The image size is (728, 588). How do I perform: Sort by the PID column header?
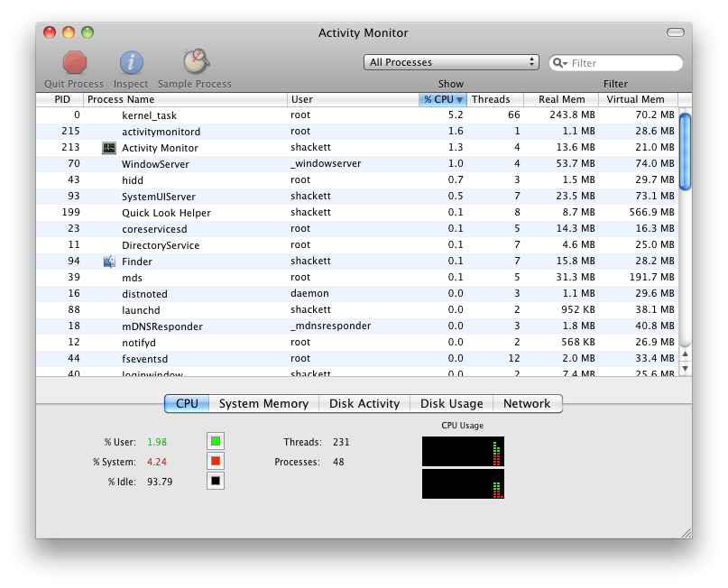pyautogui.click(x=61, y=99)
